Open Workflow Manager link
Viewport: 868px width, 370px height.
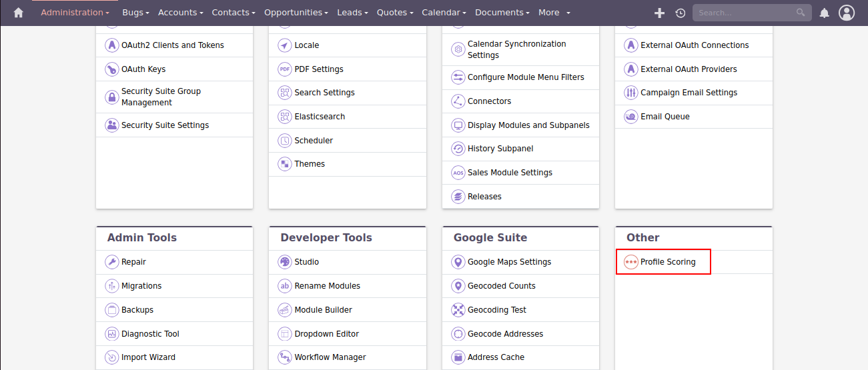pos(330,357)
